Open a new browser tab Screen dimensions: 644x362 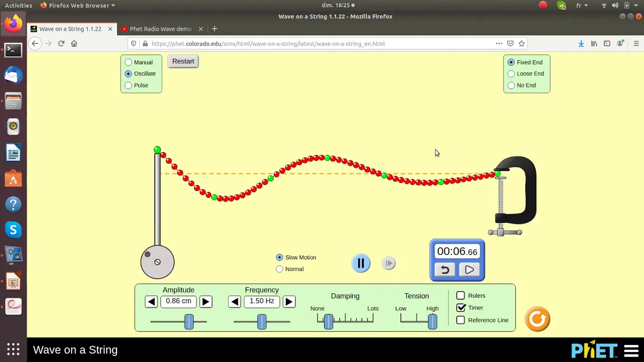pos(214,29)
